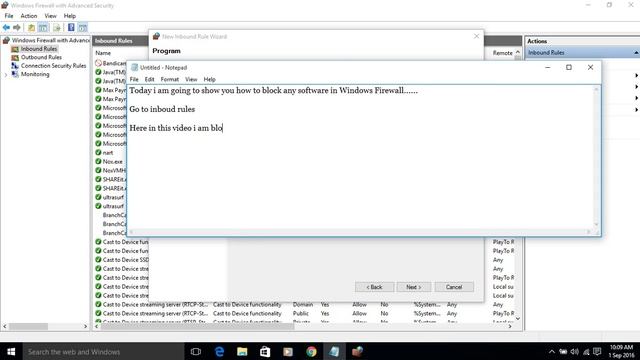The height and width of the screenshot is (360, 640).
Task: Launch Google Chrome from the taskbar
Action: pyautogui.click(x=311, y=351)
